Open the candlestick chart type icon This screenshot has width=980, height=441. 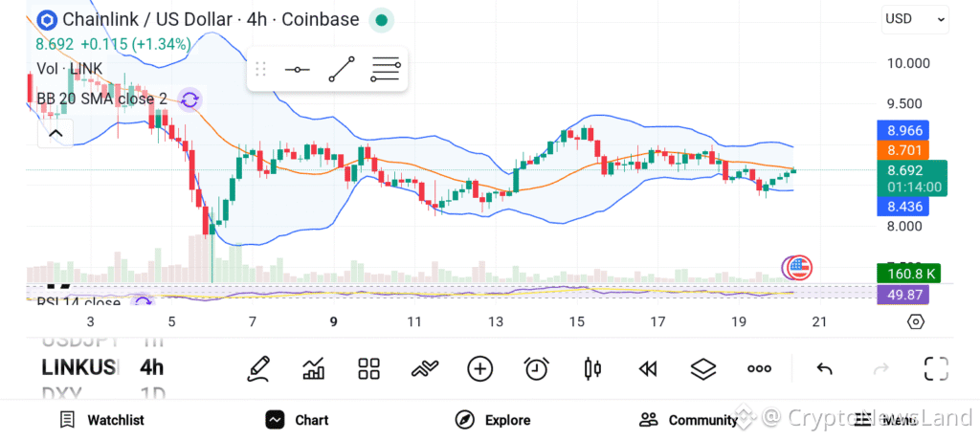592,368
